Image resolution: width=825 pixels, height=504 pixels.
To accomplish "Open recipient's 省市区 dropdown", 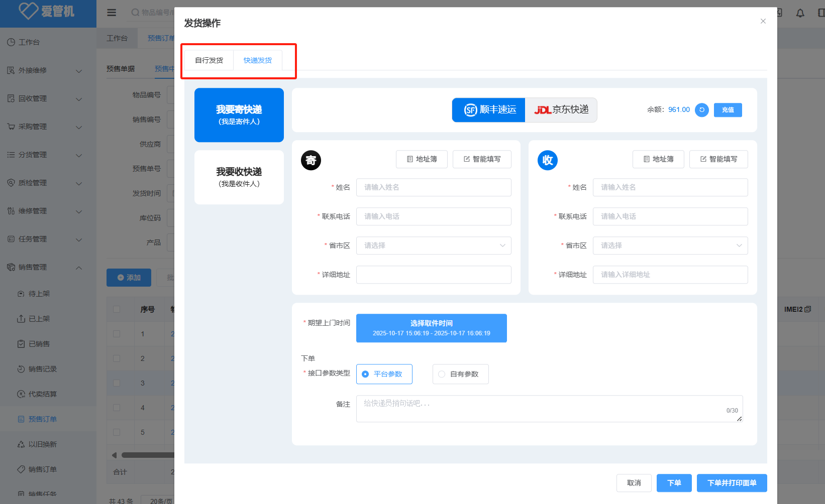I will click(670, 245).
